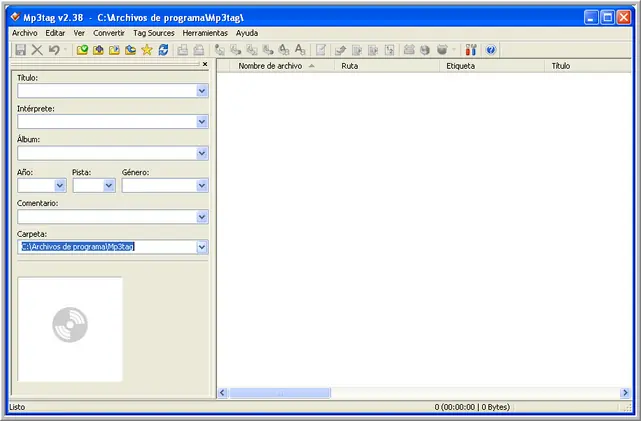641x421 pixels.
Task: Click the grayed freedb CD drive icon
Action: pos(409,50)
